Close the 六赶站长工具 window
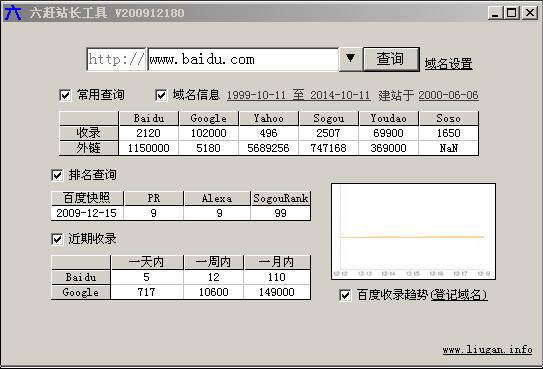Image resolution: width=543 pixels, height=369 pixels. coord(530,13)
